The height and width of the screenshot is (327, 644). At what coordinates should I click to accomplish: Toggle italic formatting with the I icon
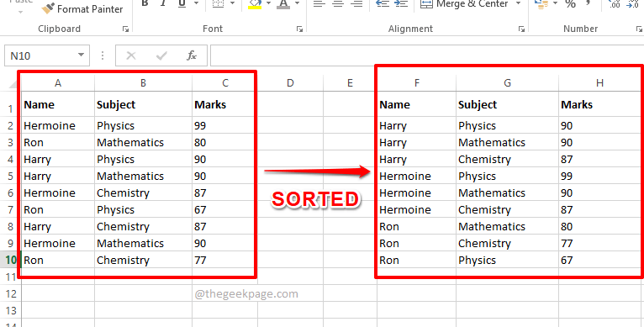tap(163, 3)
